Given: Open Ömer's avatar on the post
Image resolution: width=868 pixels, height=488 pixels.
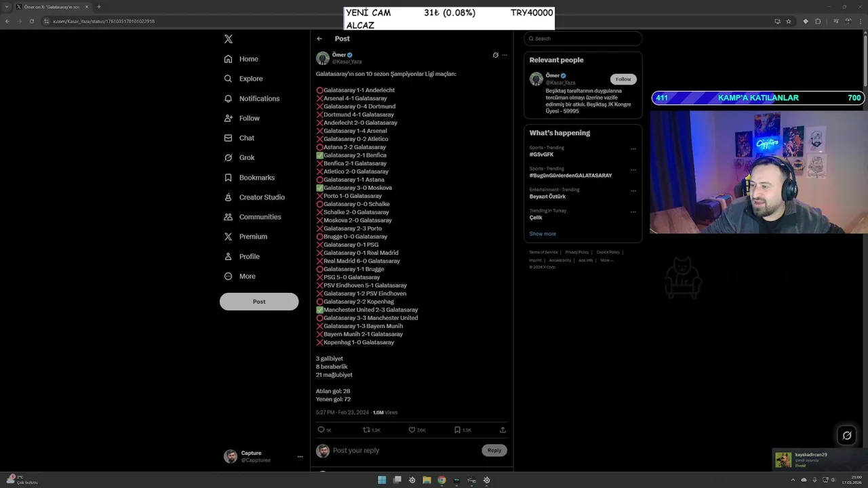Looking at the screenshot, I should [x=323, y=58].
